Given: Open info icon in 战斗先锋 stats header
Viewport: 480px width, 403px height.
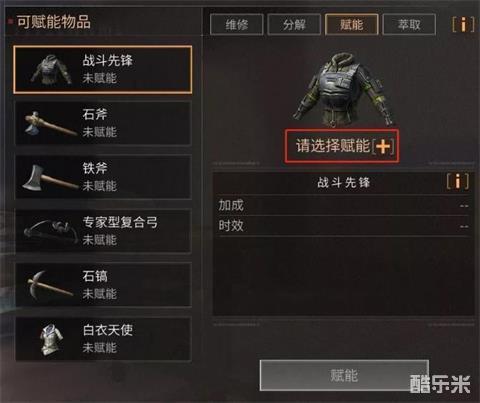Looking at the screenshot, I should (458, 182).
